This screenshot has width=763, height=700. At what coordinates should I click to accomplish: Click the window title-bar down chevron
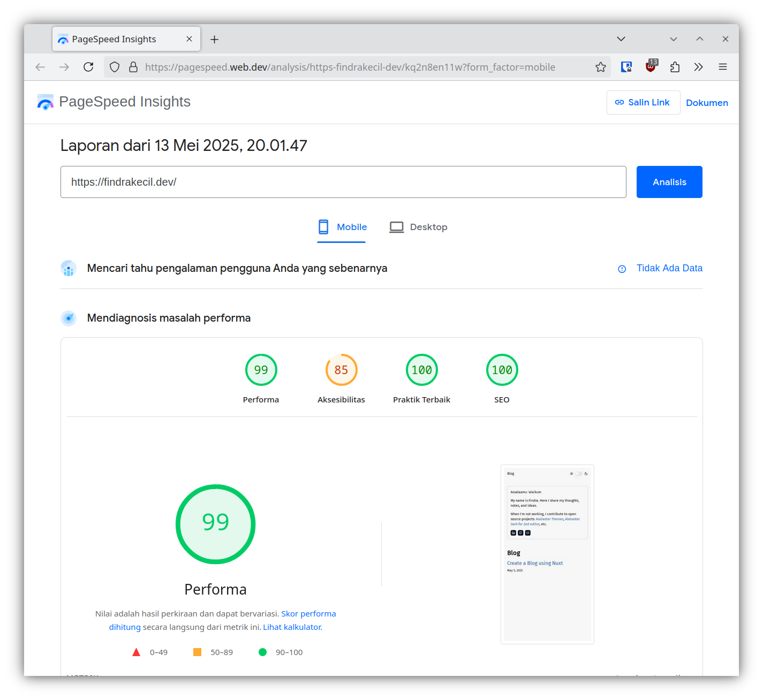click(x=674, y=39)
